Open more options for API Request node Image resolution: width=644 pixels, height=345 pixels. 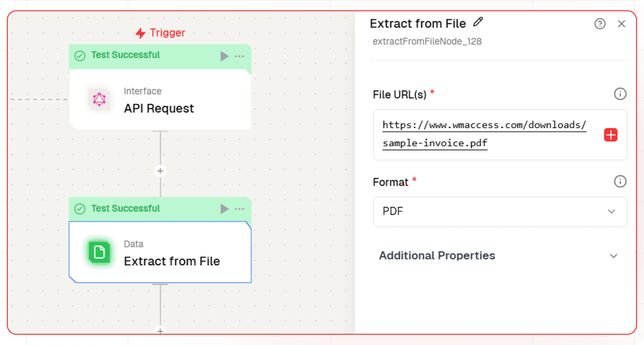[x=239, y=56]
